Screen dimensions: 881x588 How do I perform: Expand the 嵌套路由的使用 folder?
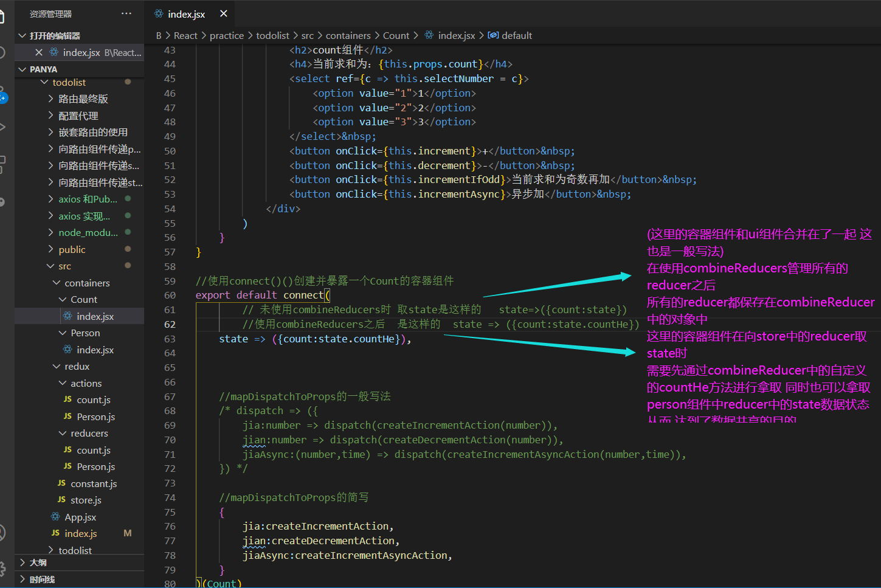(x=51, y=132)
